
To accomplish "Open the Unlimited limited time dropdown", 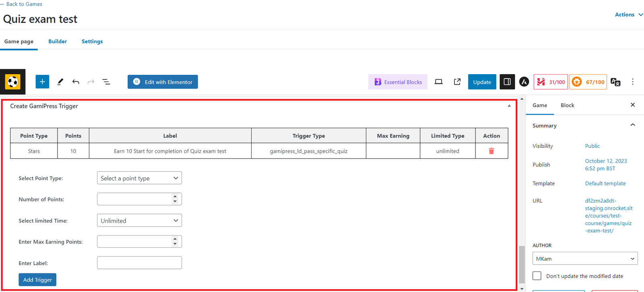I will click(139, 220).
